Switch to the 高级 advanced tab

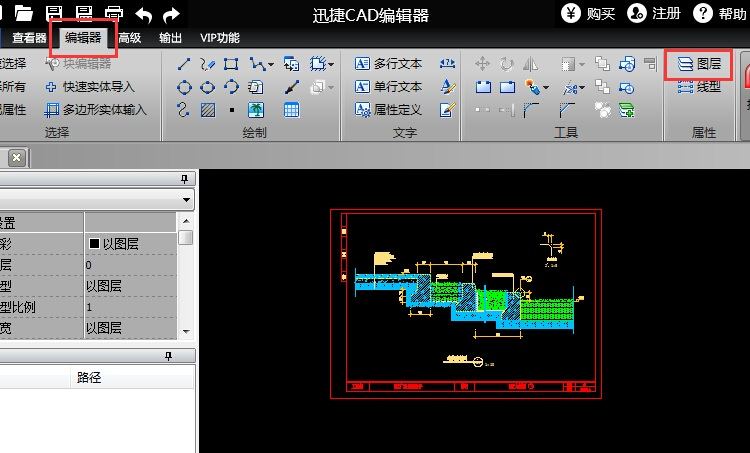[x=130, y=38]
